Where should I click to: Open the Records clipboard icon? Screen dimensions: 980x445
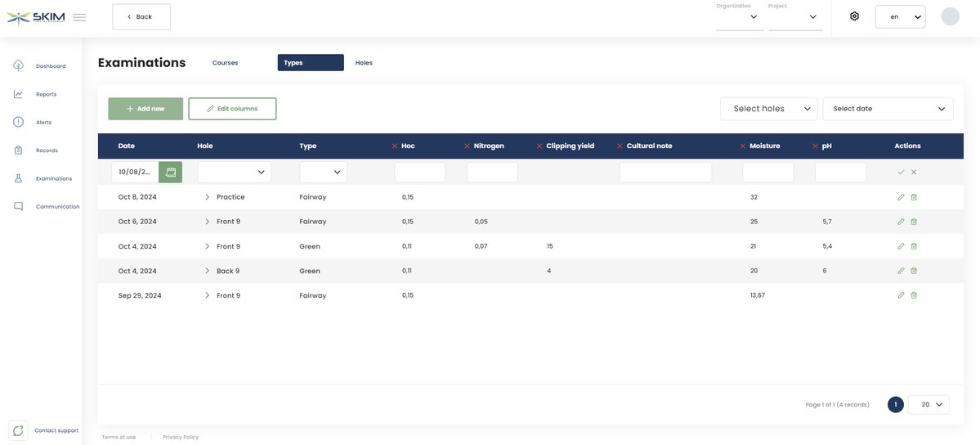point(18,151)
